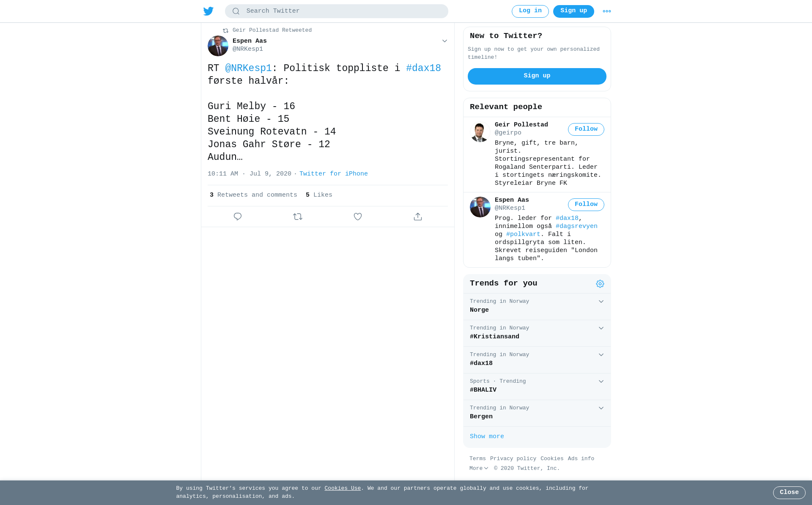The image size is (812, 505).
Task: Close the cookies notice banner
Action: (789, 493)
